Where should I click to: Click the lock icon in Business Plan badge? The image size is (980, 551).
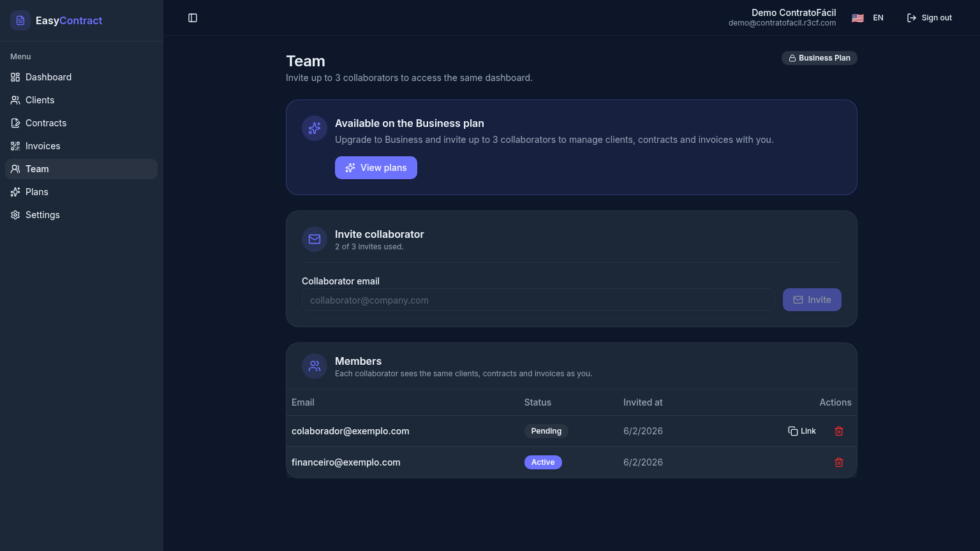tap(792, 58)
